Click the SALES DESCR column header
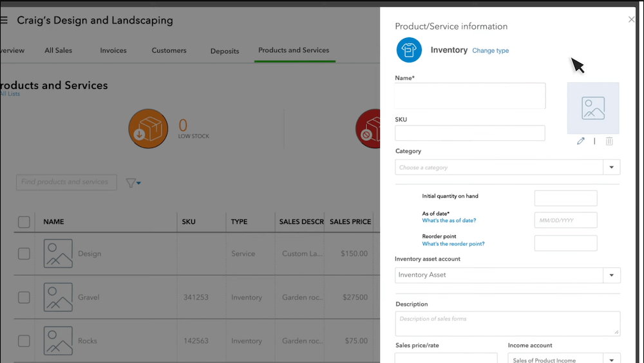Screen dimensions: 644x363 (301, 222)
